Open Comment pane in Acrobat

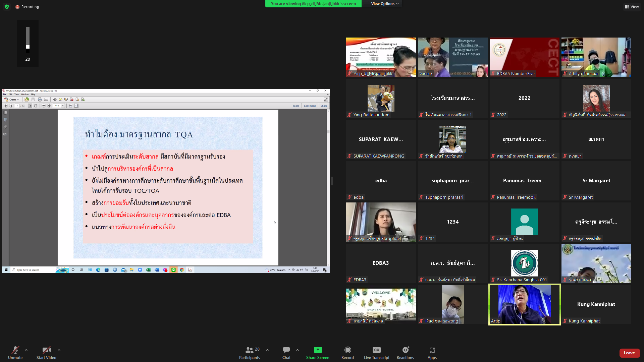point(310,106)
